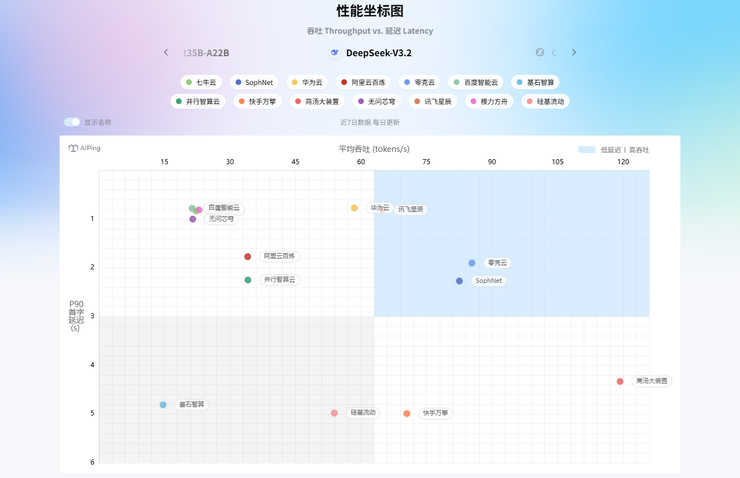Click the 性能坐标图 heading
The width and height of the screenshot is (740, 478).
pos(370,11)
